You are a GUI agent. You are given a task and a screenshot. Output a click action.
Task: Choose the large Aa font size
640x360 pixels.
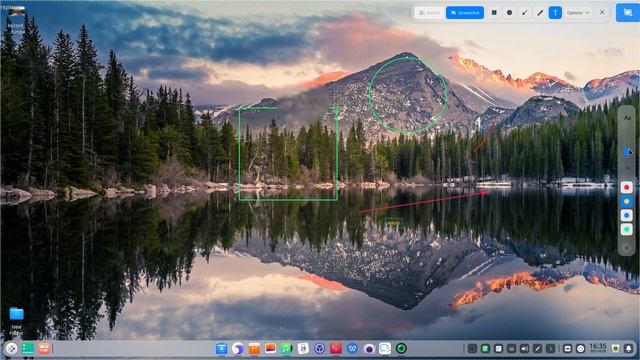pyautogui.click(x=627, y=118)
